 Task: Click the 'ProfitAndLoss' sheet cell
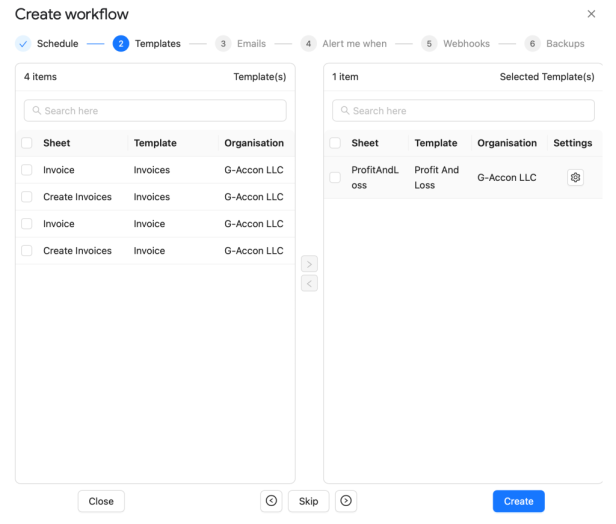point(375,178)
